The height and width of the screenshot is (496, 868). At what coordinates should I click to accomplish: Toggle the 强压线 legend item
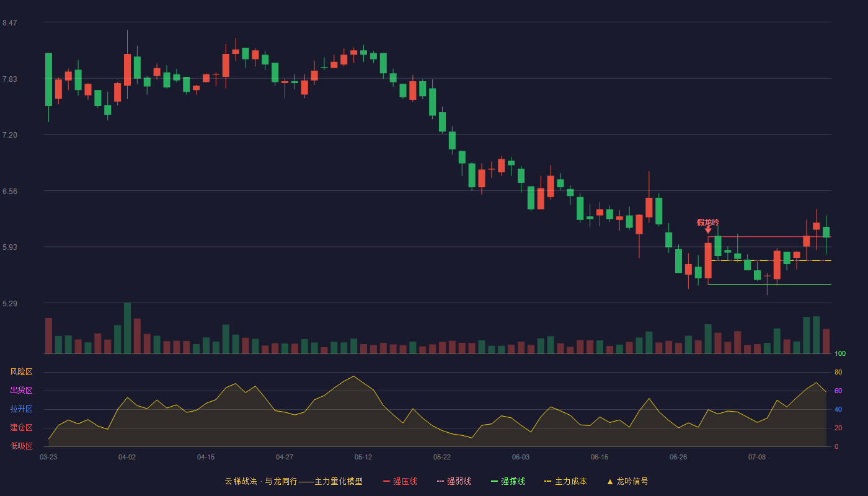click(x=400, y=481)
